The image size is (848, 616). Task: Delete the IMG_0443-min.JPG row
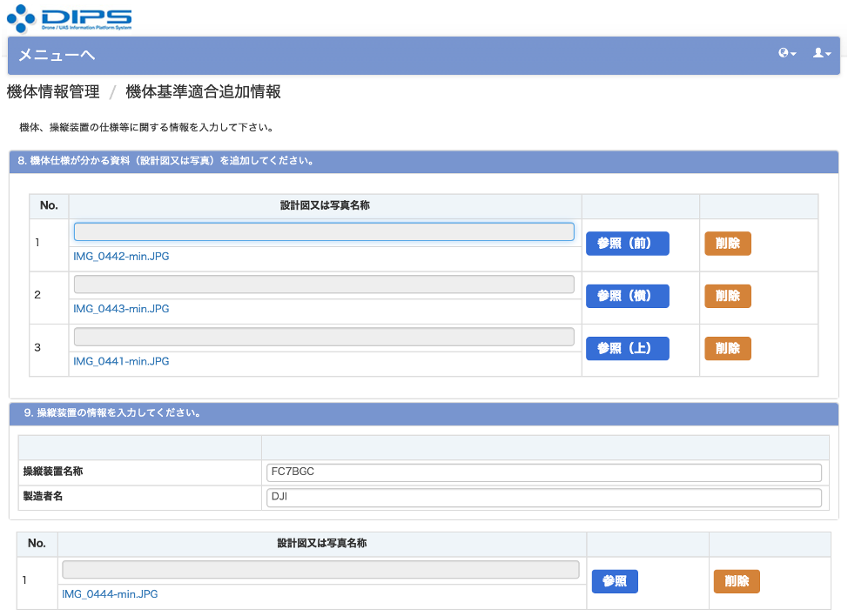727,296
